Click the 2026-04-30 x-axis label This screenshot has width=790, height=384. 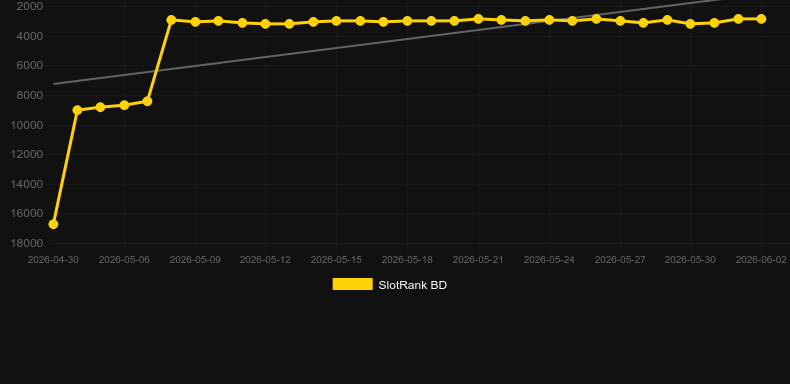click(x=53, y=260)
